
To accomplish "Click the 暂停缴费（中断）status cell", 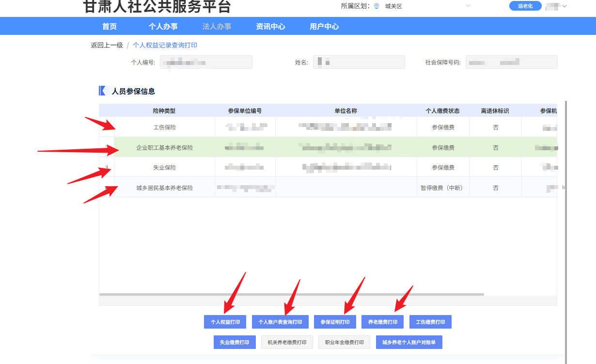I will point(443,188).
